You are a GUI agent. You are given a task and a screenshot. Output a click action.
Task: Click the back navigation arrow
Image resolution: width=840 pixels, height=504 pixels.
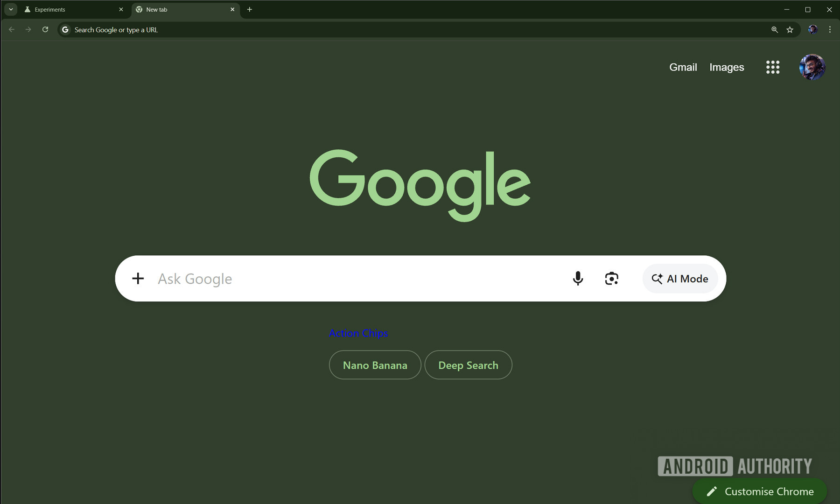click(11, 29)
